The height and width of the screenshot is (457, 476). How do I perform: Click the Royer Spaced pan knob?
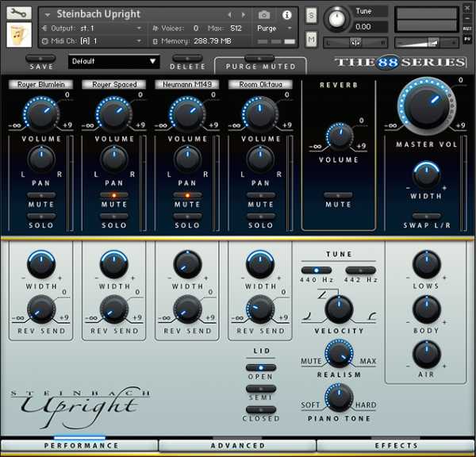point(114,159)
